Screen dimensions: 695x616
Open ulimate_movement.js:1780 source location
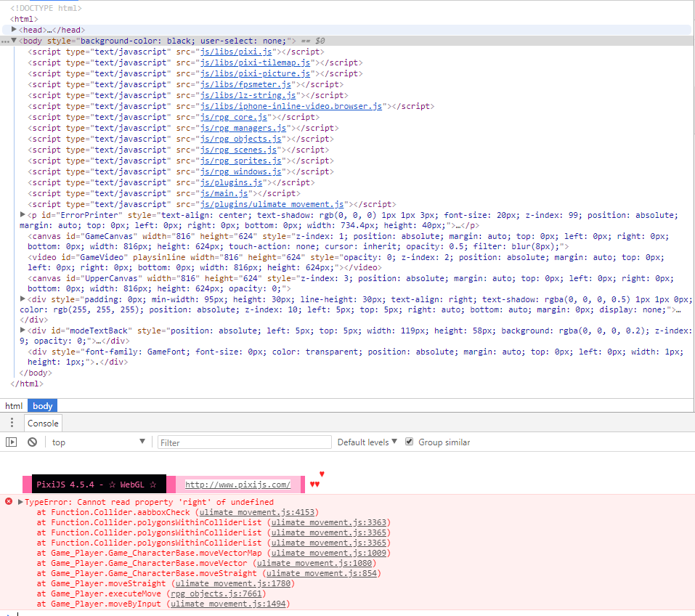tap(233, 583)
